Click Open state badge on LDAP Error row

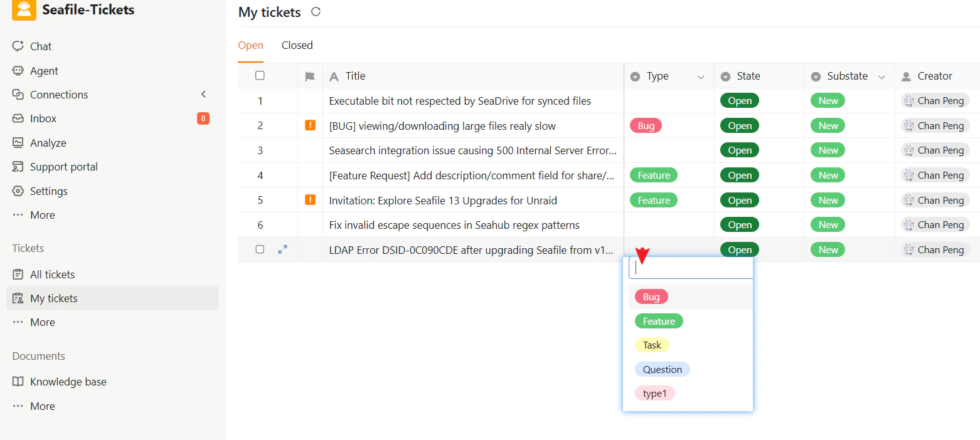tap(740, 250)
